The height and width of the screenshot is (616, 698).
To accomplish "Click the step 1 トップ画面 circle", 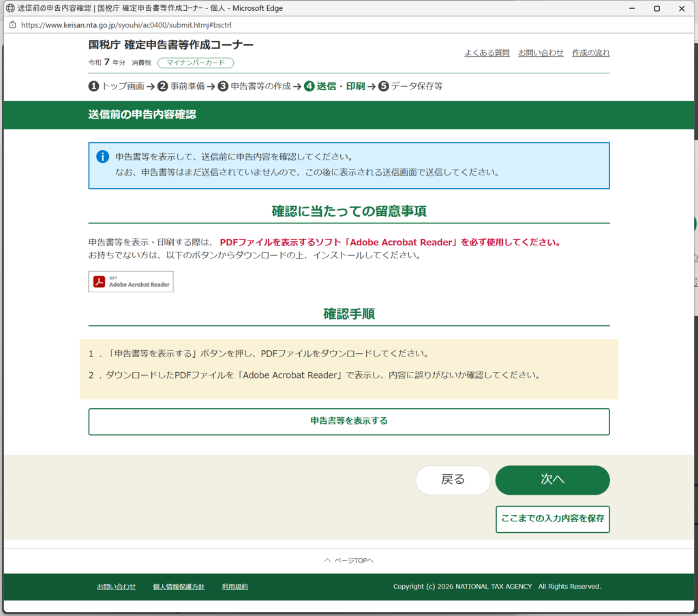I will [93, 87].
